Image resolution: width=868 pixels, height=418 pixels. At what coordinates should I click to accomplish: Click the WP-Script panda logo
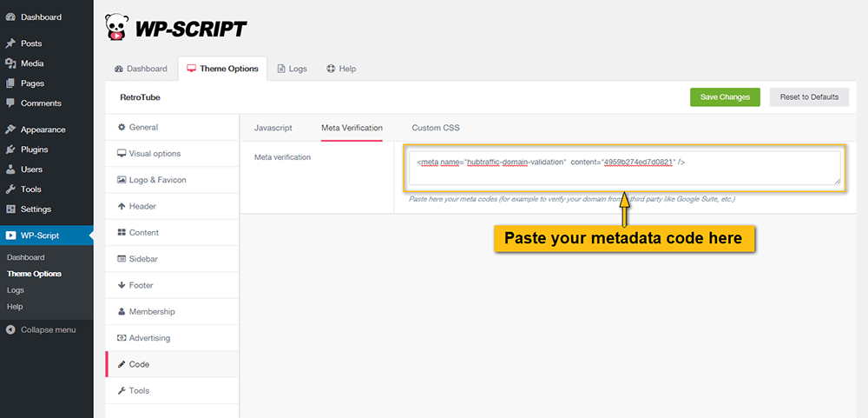pos(116,28)
